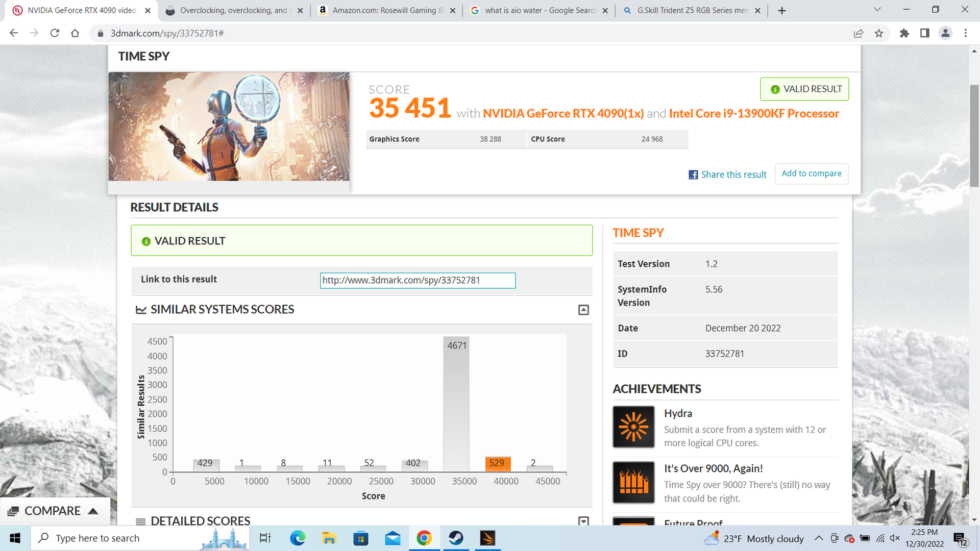Toggle the browser side panel

tap(924, 33)
